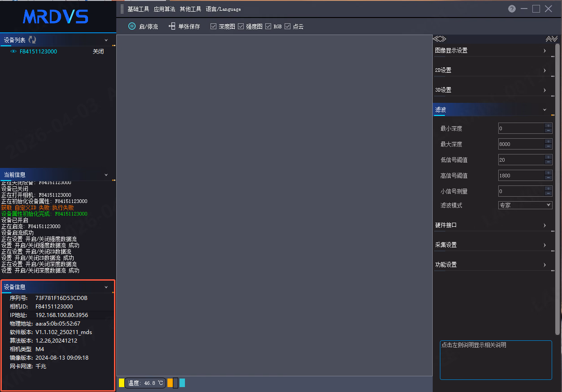Collapse the 当前信息 panel chevron

[106, 175]
